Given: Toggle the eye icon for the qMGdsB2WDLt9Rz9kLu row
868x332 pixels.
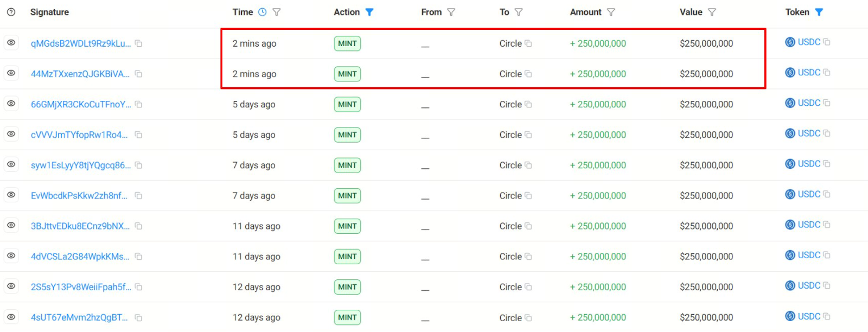Looking at the screenshot, I should click(x=11, y=42).
